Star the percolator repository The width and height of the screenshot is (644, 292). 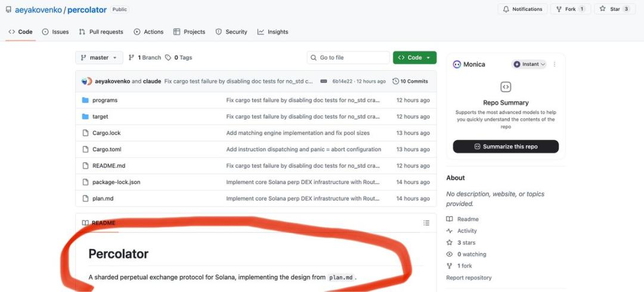pos(615,9)
